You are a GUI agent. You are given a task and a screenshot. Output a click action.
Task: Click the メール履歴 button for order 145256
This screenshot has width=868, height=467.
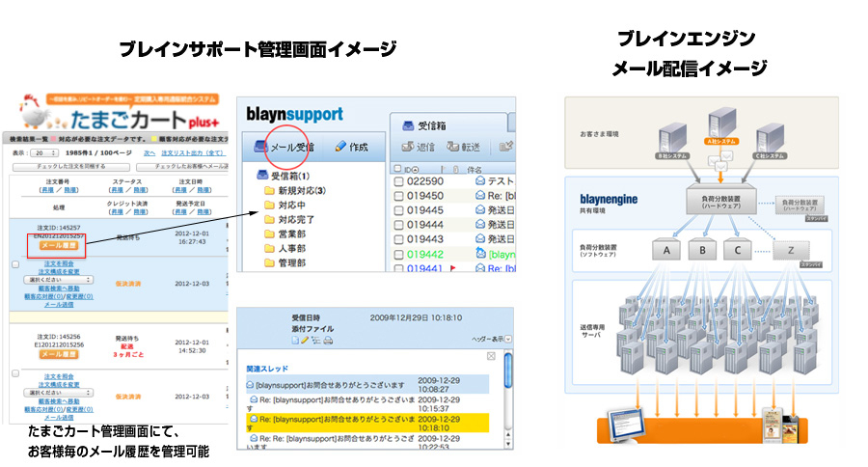[59, 354]
